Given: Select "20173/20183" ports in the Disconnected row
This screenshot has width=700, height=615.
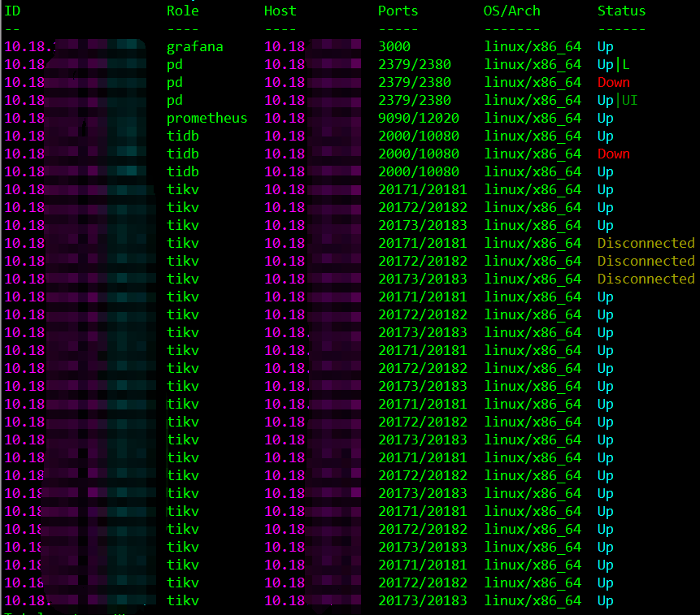Looking at the screenshot, I should (422, 279).
